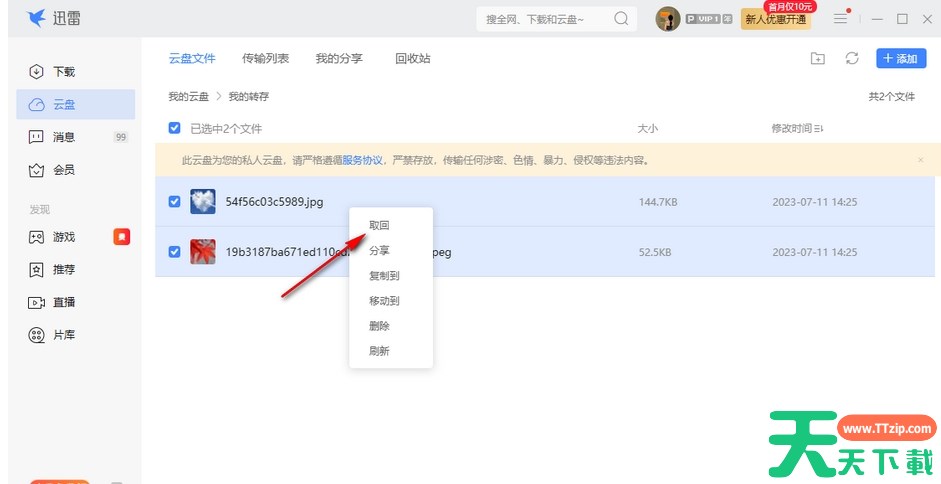Image resolution: width=941 pixels, height=484 pixels.
Task: Open 游戏 games in sidebar
Action: pos(64,237)
